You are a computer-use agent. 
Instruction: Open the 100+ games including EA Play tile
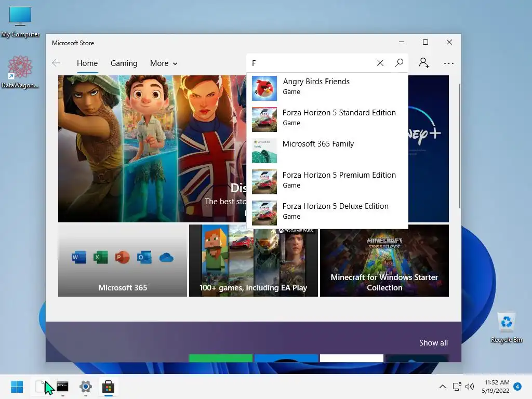(254, 261)
